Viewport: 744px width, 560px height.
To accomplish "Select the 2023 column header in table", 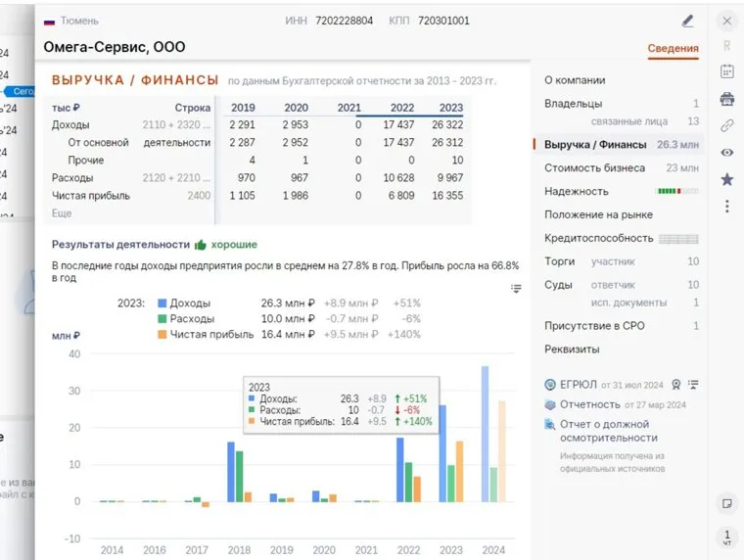I will pyautogui.click(x=451, y=108).
